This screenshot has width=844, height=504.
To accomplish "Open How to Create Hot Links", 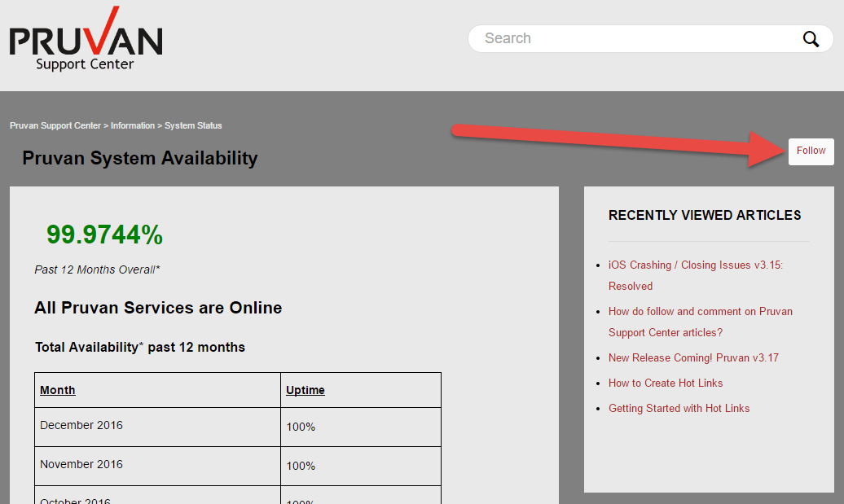I will click(x=666, y=383).
